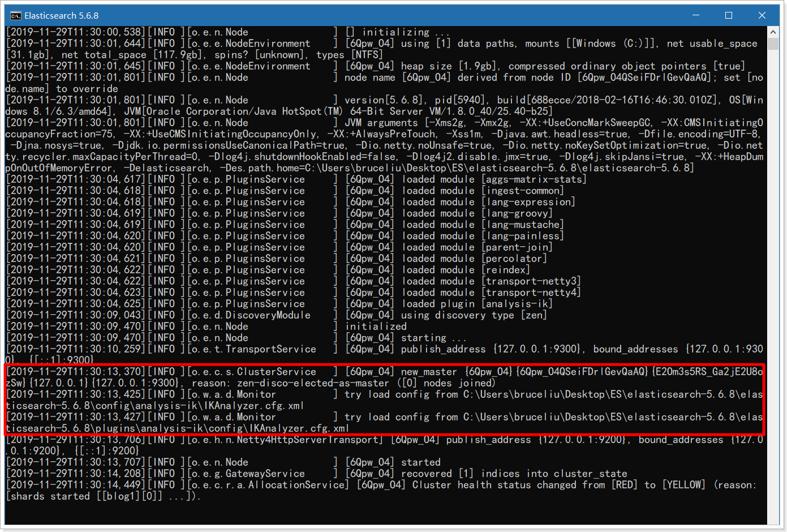
Task: Click 'loaded module [transport-netty3]' line
Action: 491,281
